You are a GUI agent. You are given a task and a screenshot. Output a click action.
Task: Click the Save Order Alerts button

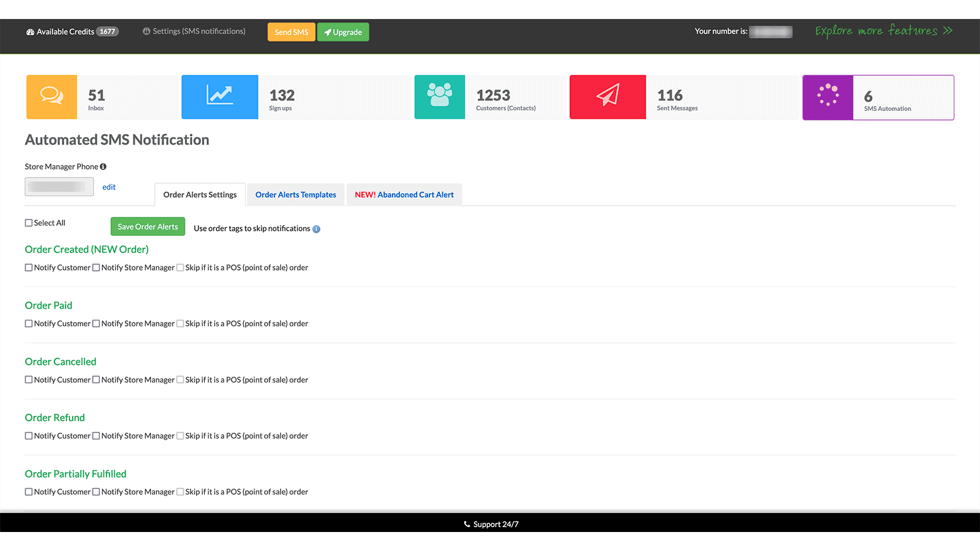(x=148, y=226)
